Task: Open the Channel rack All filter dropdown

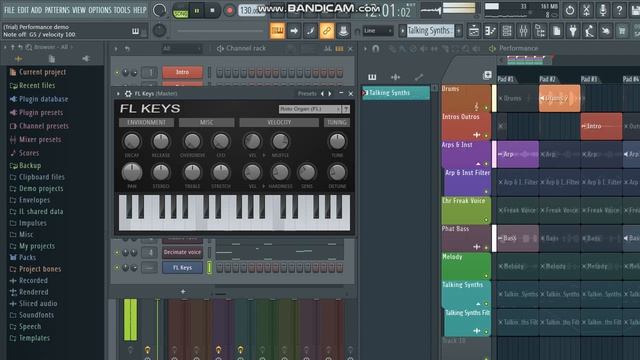Action: coord(181,49)
